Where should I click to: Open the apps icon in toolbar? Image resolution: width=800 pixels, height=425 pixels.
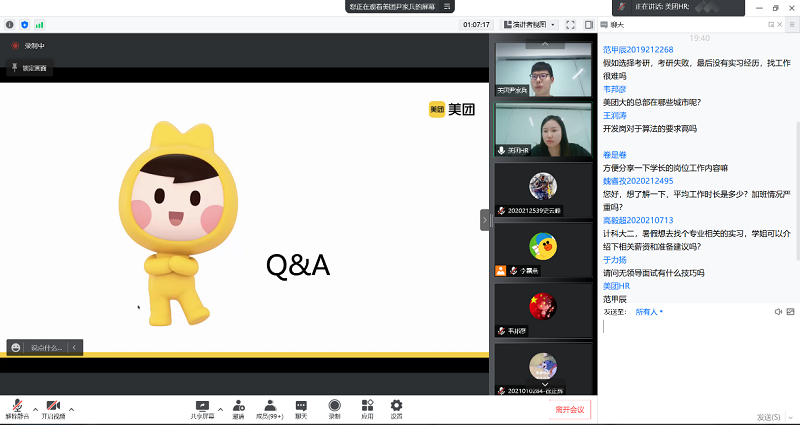(x=367, y=406)
